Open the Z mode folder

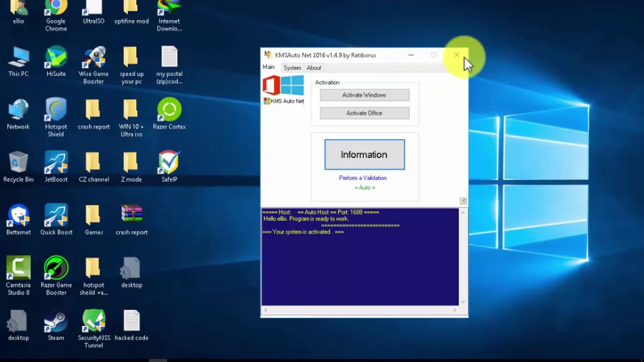131,167
